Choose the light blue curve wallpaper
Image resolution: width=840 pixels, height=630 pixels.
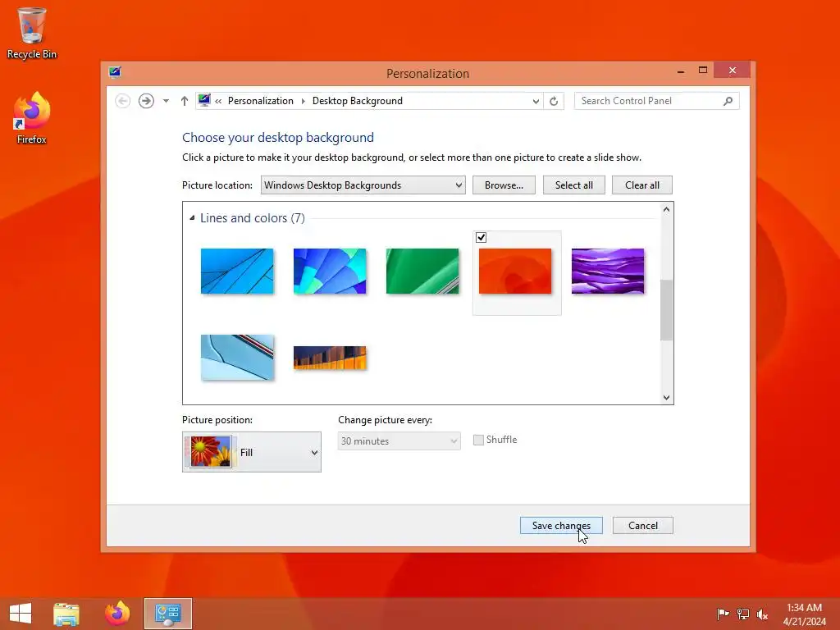click(x=237, y=358)
